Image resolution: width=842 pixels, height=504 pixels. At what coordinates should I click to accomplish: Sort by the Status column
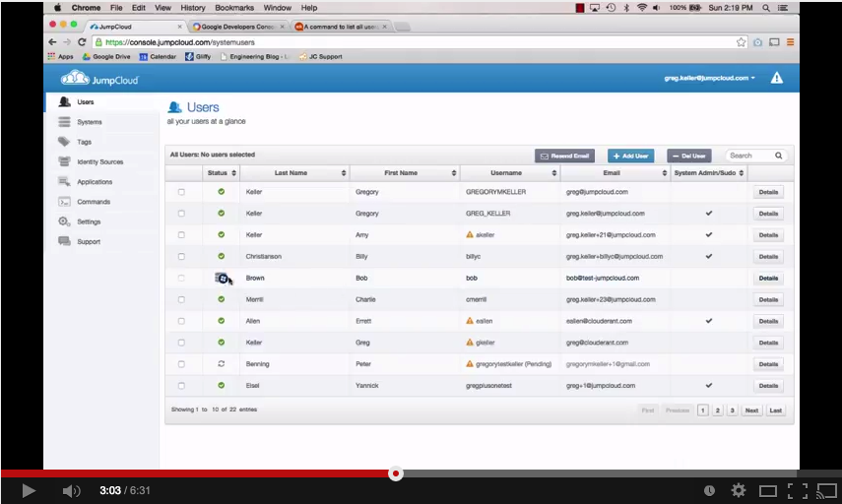click(x=222, y=173)
